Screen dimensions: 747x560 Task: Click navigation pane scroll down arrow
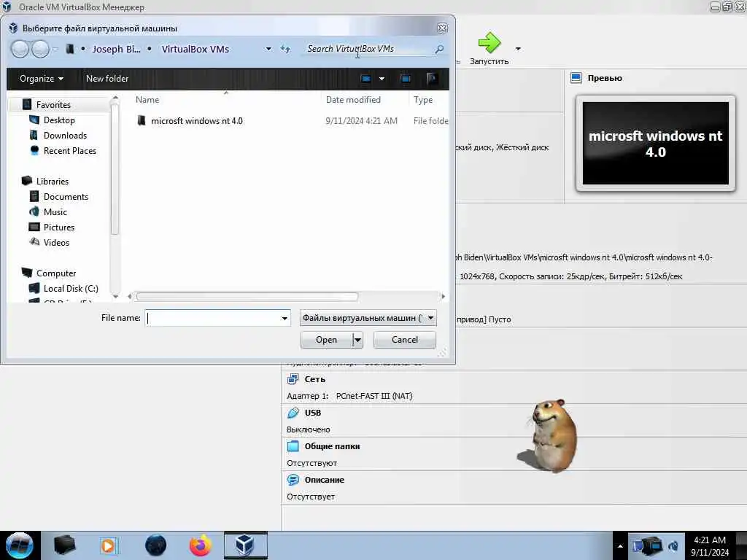tap(115, 296)
